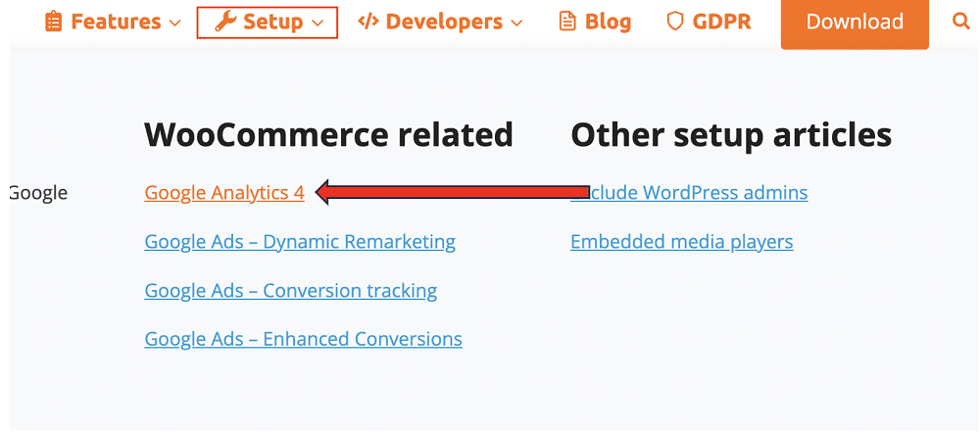Viewport: 980px width, 432px height.
Task: Open the Features menu label
Action: [x=116, y=22]
